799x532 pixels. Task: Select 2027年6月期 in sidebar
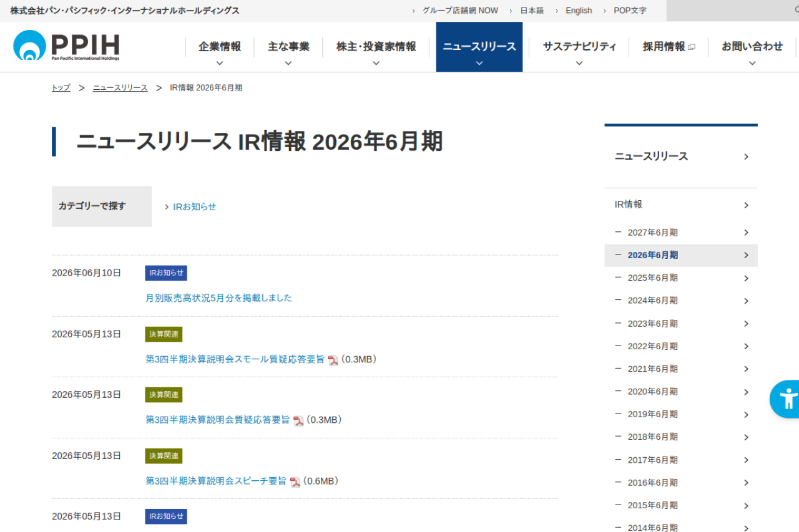click(681, 233)
